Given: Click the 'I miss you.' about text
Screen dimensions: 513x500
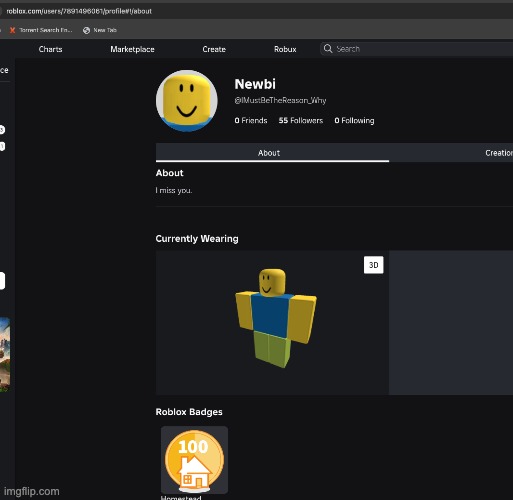Looking at the screenshot, I should (x=174, y=191).
